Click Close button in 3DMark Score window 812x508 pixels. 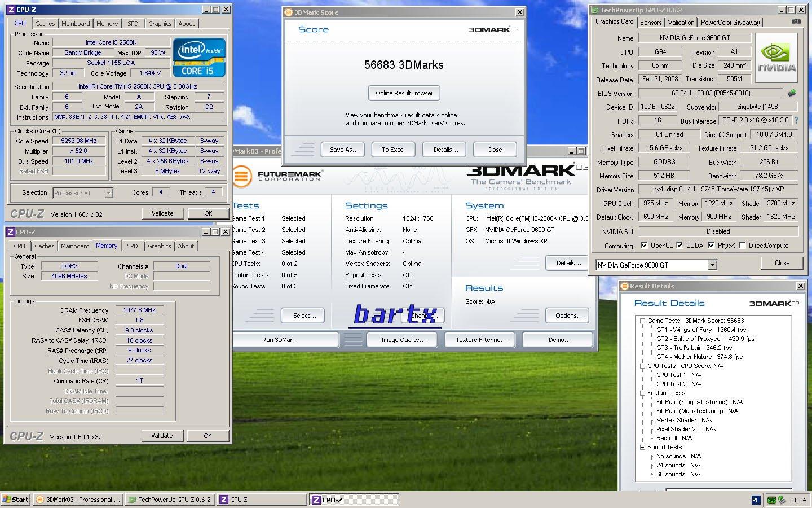click(495, 150)
